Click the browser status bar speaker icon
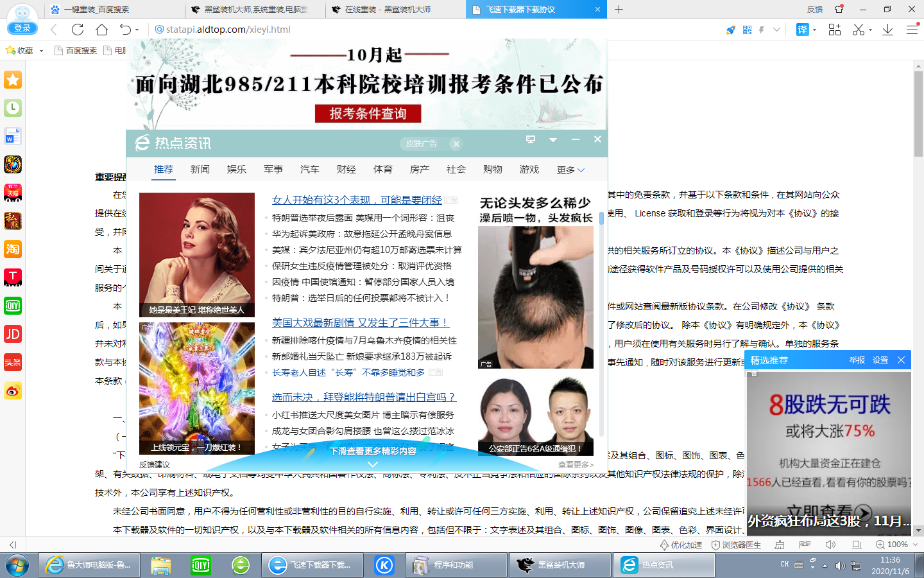 [830, 545]
